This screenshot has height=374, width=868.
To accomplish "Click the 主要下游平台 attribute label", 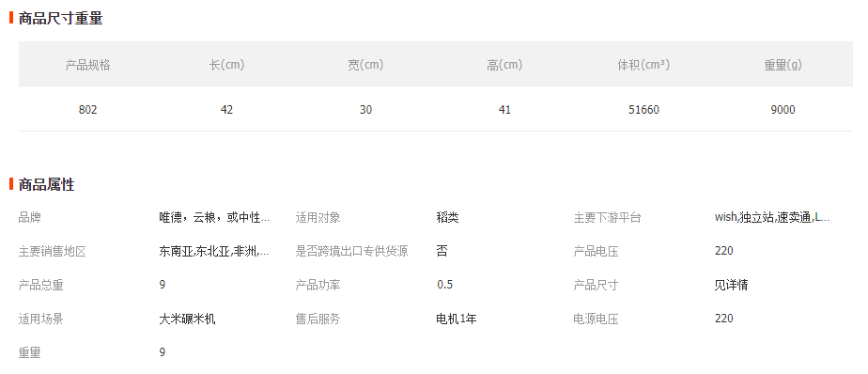I will point(607,218).
